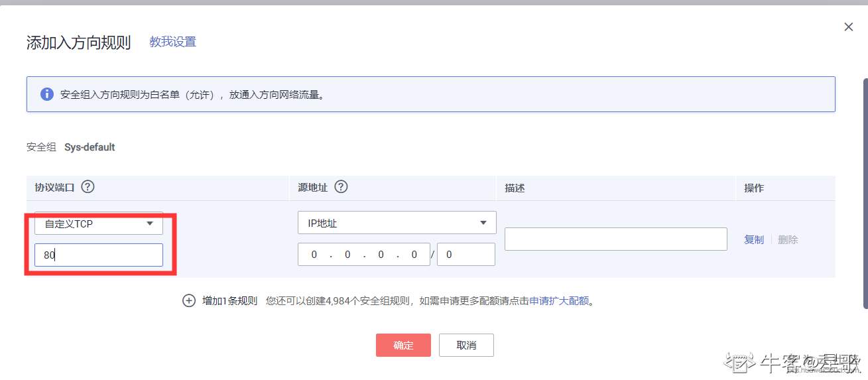
Task: Click the blue info icon in banner
Action: tap(47, 94)
